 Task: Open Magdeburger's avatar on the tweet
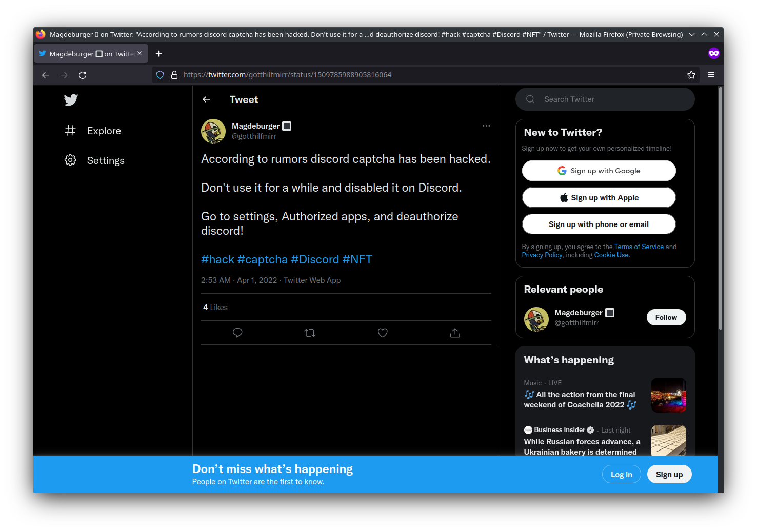[213, 131]
